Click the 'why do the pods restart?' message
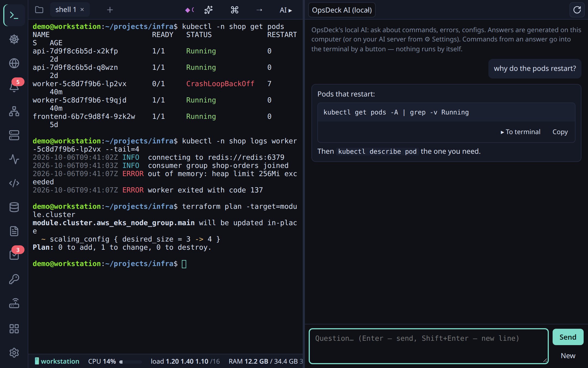 pos(535,68)
